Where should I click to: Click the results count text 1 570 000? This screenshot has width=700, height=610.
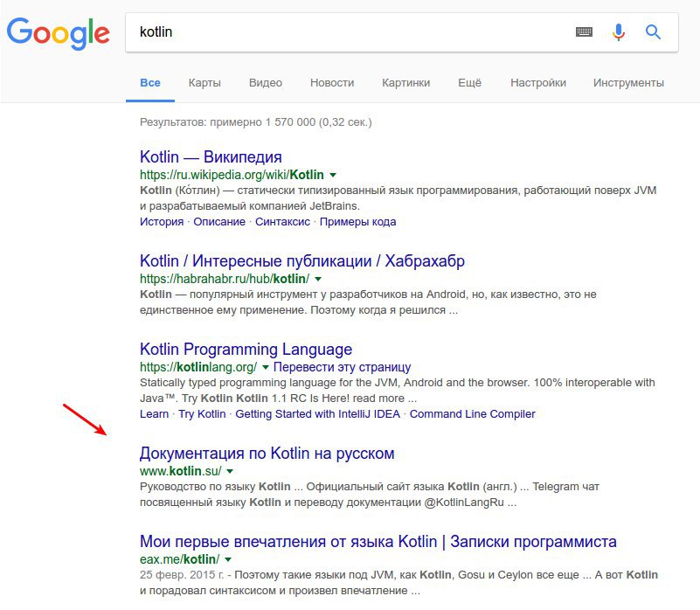point(290,121)
